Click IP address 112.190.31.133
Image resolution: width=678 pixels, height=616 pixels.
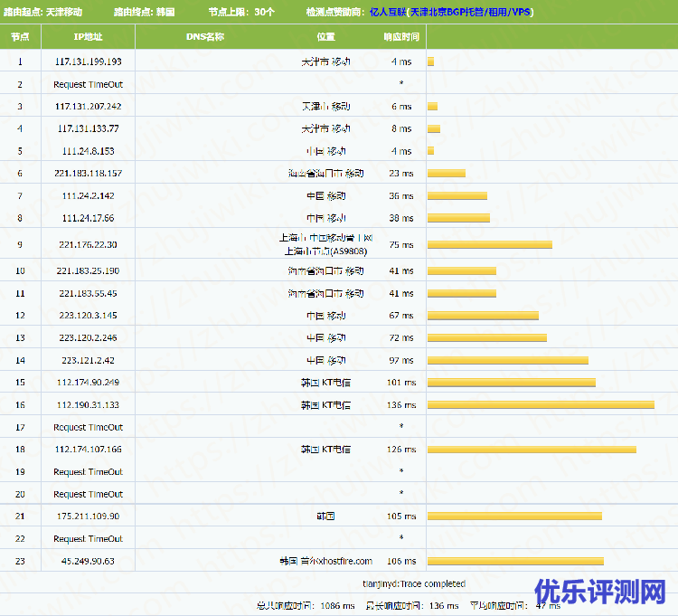(88, 404)
